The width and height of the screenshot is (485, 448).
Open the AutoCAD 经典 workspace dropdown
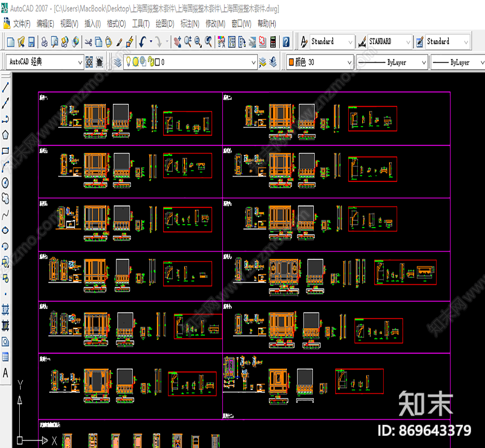(80, 62)
